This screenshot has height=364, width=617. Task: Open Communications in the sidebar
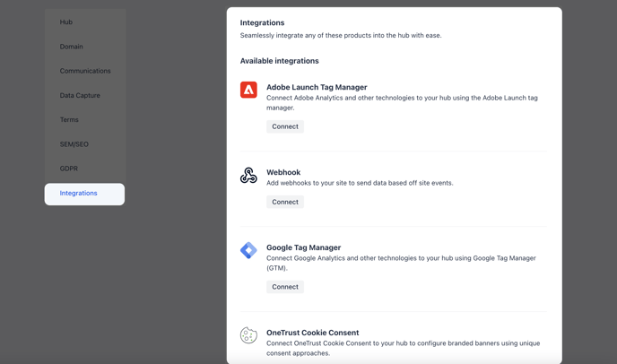coord(84,71)
